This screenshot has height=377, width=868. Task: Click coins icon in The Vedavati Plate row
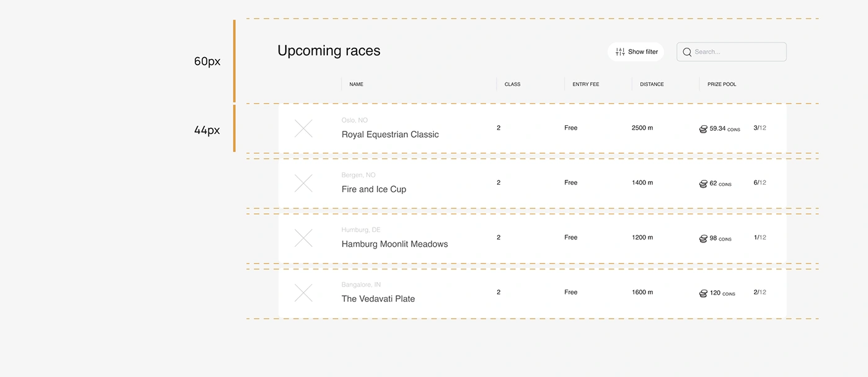pos(703,293)
